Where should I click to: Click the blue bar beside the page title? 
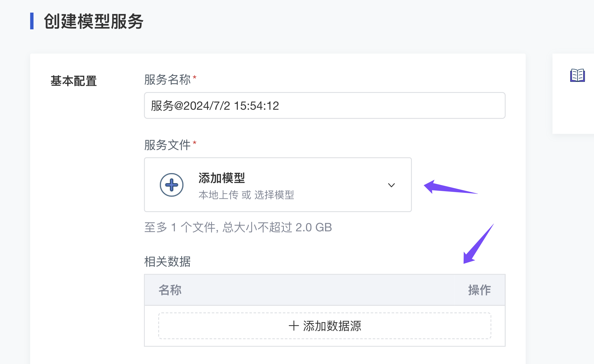click(x=32, y=21)
